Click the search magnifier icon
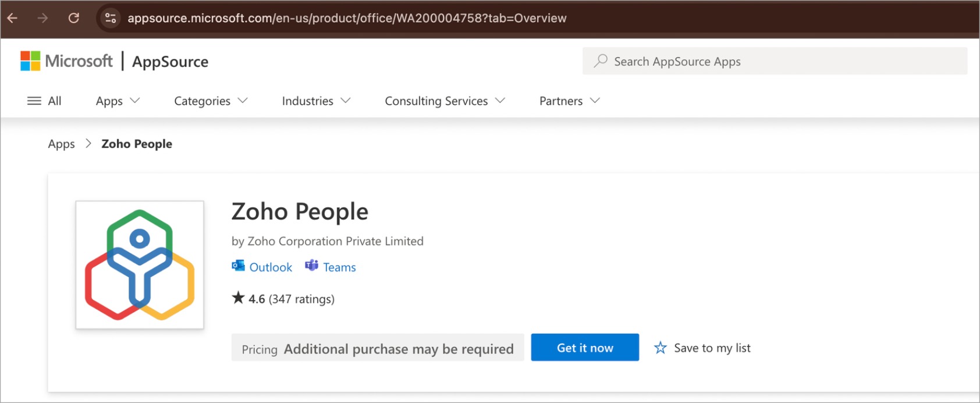This screenshot has width=980, height=403. (x=601, y=61)
